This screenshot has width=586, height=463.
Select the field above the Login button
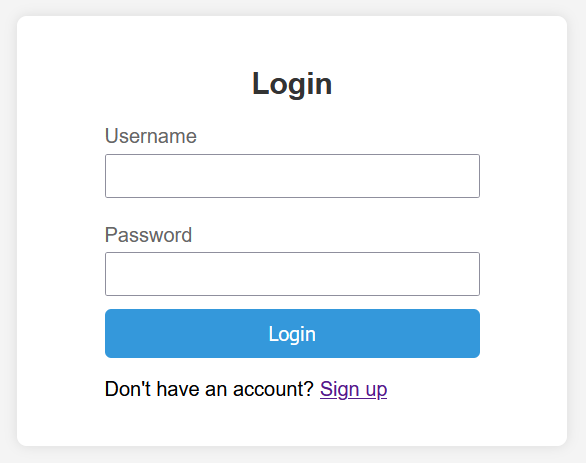click(292, 274)
